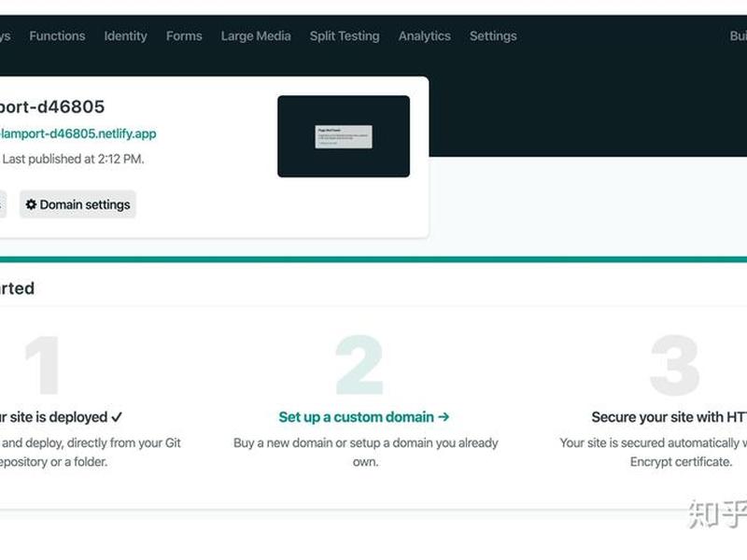Open Set up a custom domain link
The height and width of the screenshot is (560, 747).
[364, 417]
